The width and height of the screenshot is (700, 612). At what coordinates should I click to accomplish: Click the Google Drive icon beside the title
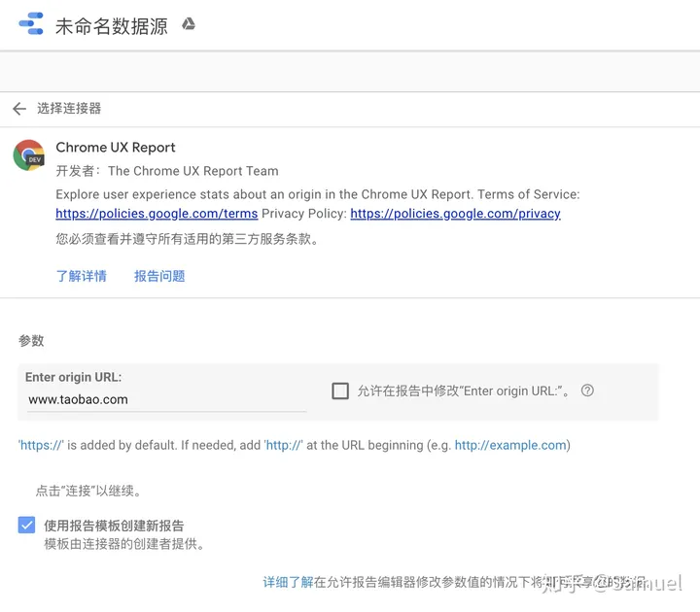pos(189,24)
